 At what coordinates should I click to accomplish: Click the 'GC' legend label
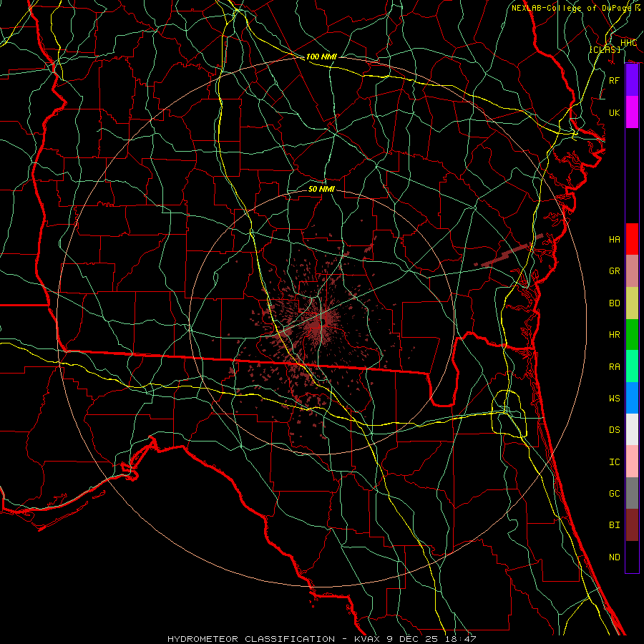coord(615,494)
